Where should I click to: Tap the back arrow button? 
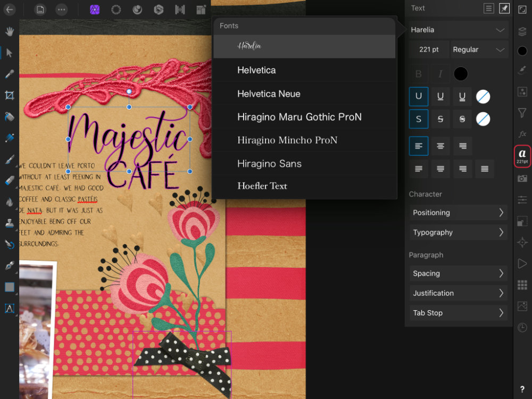click(x=10, y=10)
